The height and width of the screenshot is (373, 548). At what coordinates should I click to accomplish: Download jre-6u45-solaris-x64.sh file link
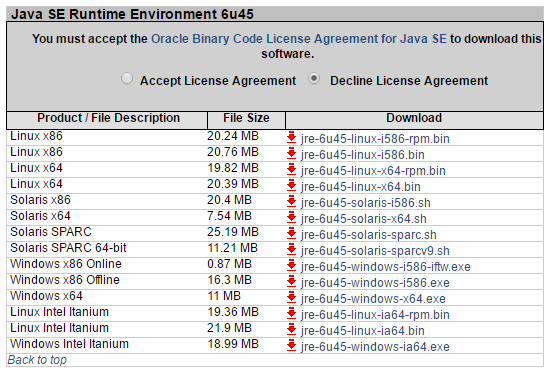point(364,219)
